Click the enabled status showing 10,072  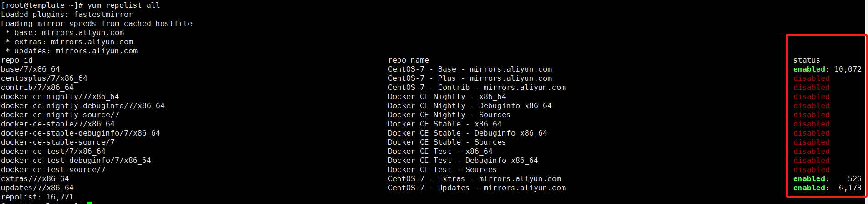coord(827,69)
